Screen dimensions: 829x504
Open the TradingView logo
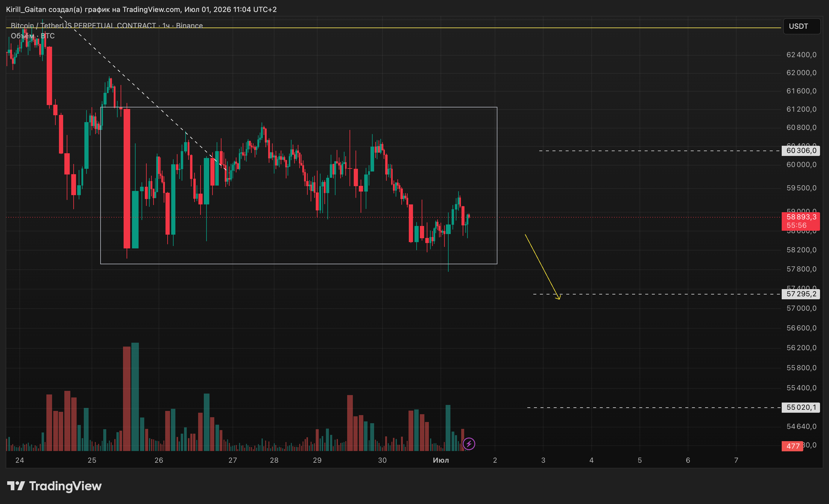click(x=54, y=486)
